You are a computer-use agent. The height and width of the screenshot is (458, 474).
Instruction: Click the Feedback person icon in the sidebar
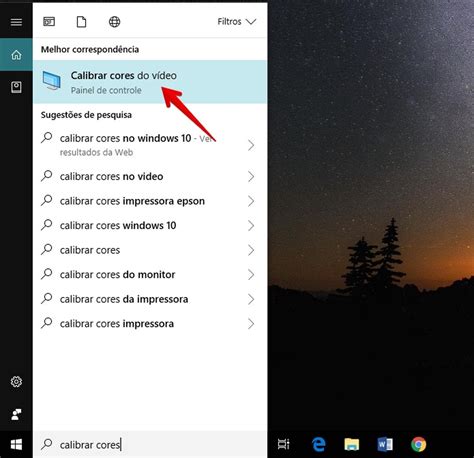point(16,414)
